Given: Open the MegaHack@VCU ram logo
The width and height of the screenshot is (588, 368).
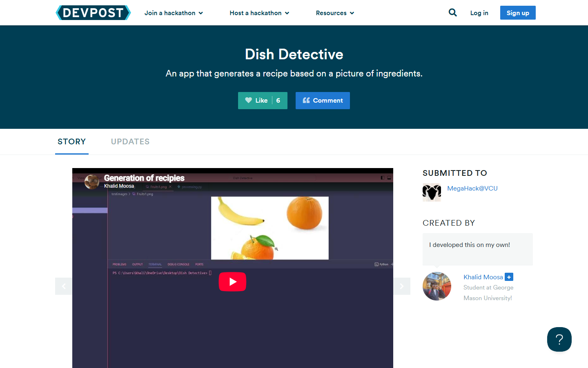Looking at the screenshot, I should [x=432, y=193].
